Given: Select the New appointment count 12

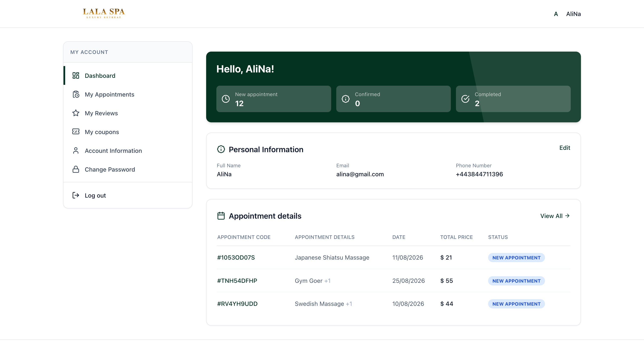Looking at the screenshot, I should coord(239,103).
